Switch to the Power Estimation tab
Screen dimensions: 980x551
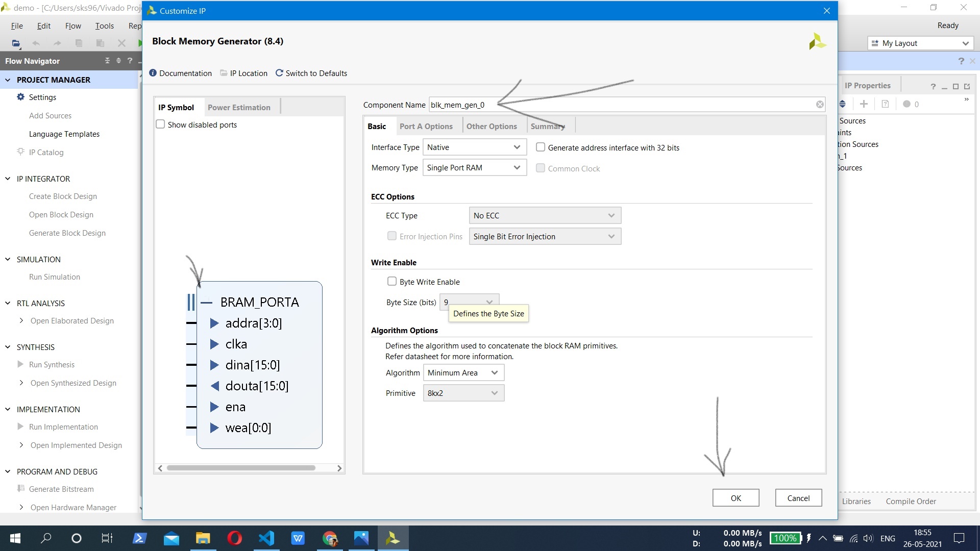[239, 108]
